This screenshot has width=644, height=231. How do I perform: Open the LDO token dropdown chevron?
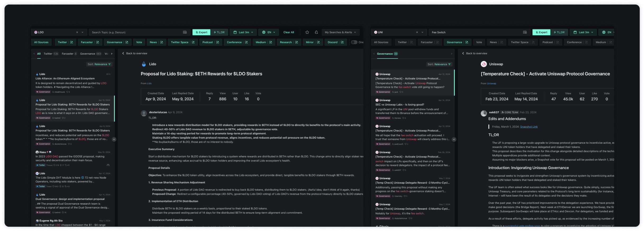83,32
